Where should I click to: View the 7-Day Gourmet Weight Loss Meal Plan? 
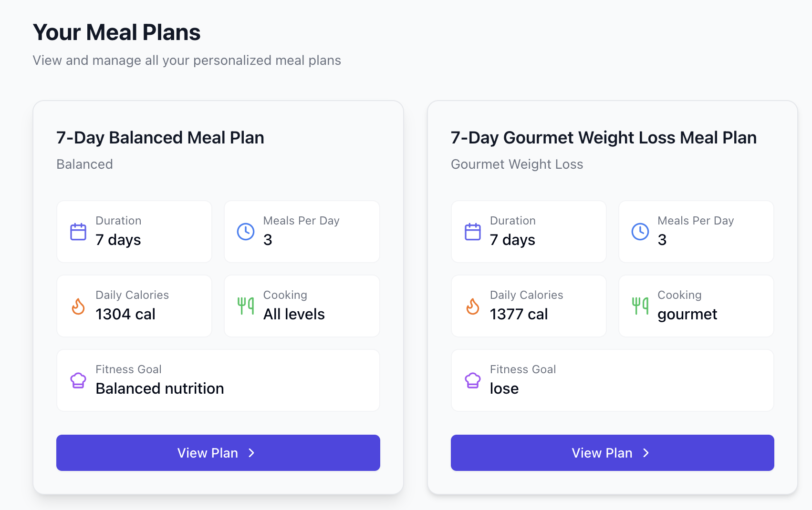612,453
